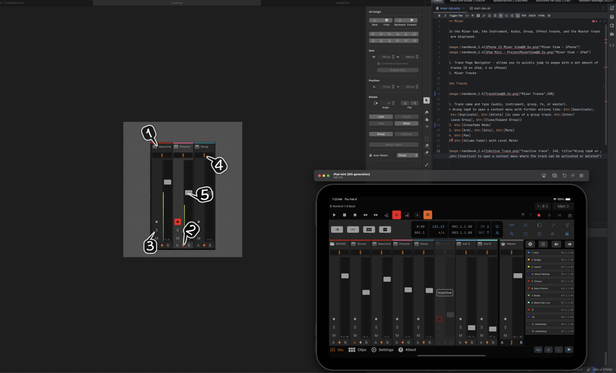Click the red plus button in the transport
The height and width of the screenshot is (373, 616).
pos(396,215)
